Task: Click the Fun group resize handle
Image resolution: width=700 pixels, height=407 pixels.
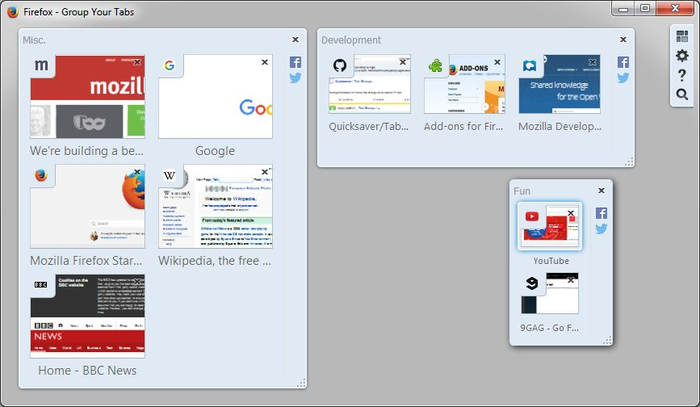Action: click(x=608, y=341)
